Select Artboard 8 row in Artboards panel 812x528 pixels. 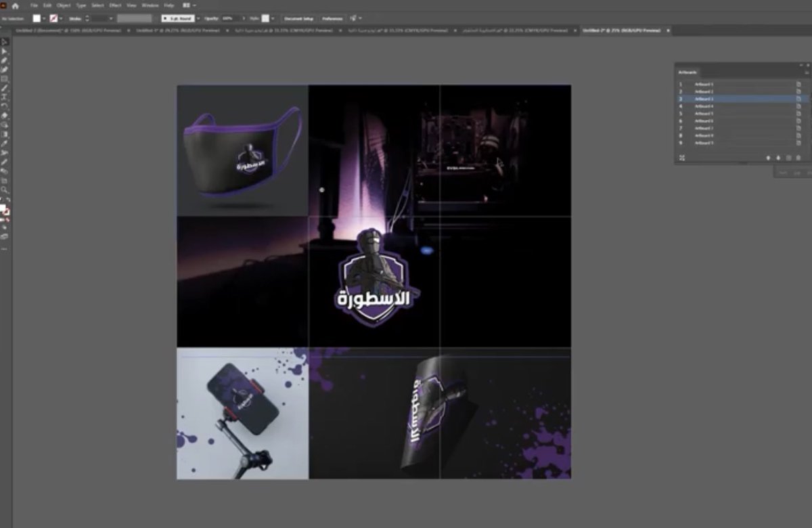coord(742,135)
